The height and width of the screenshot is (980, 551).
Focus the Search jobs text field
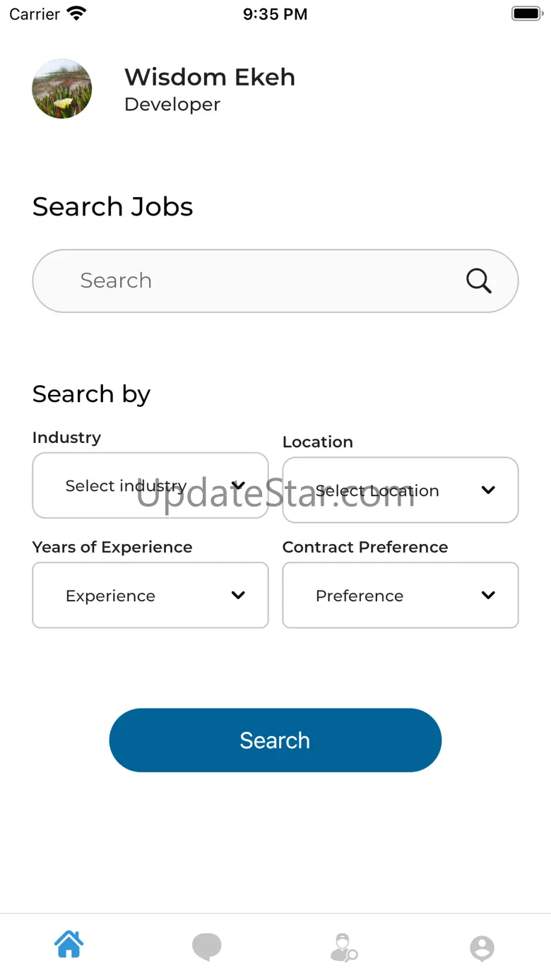click(x=261, y=281)
